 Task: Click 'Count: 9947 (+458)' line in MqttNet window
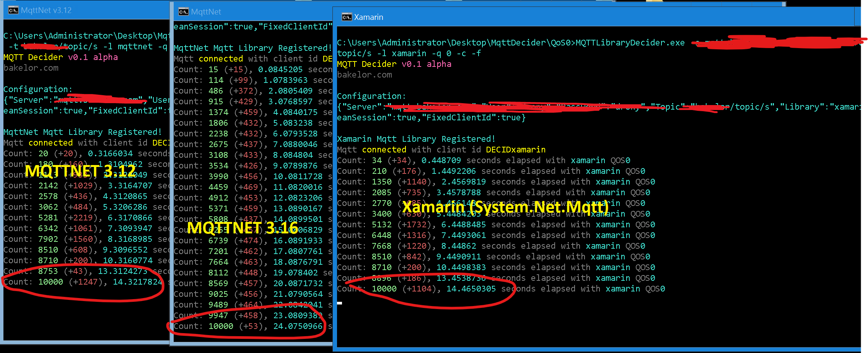(253, 316)
